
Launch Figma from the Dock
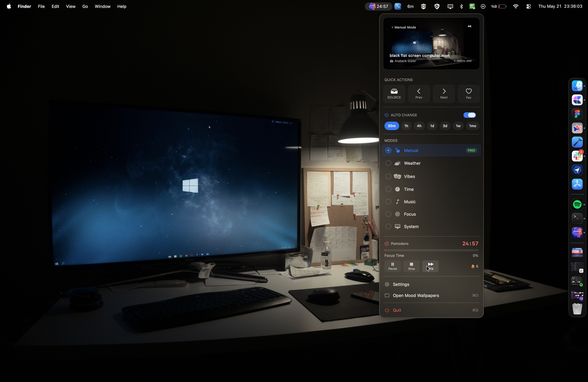click(577, 114)
